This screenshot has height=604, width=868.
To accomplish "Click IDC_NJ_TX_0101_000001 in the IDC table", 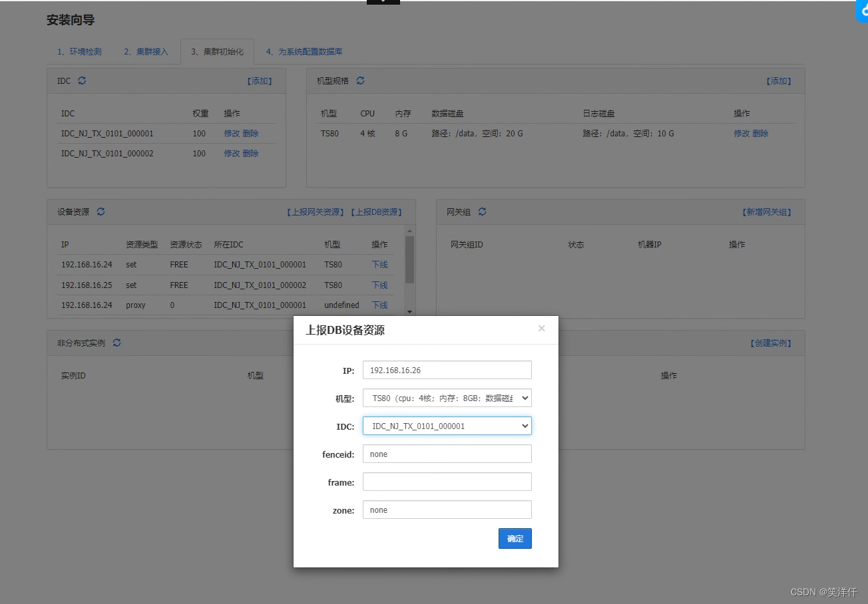I will [107, 134].
